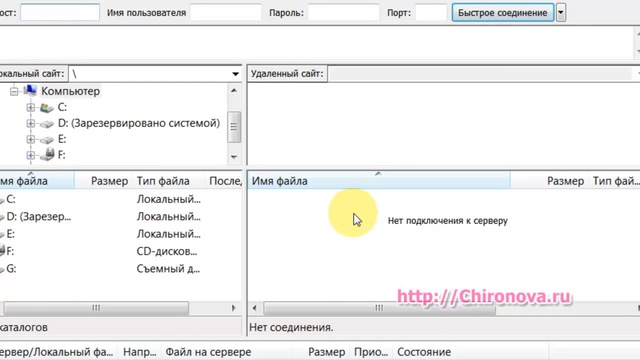Expand the F: drive tree node
640x360 pixels.
pyautogui.click(x=31, y=155)
